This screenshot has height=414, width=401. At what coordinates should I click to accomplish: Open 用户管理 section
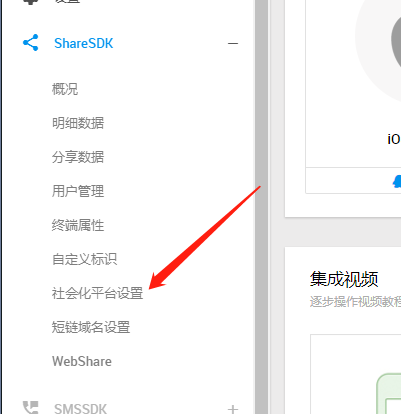click(78, 191)
